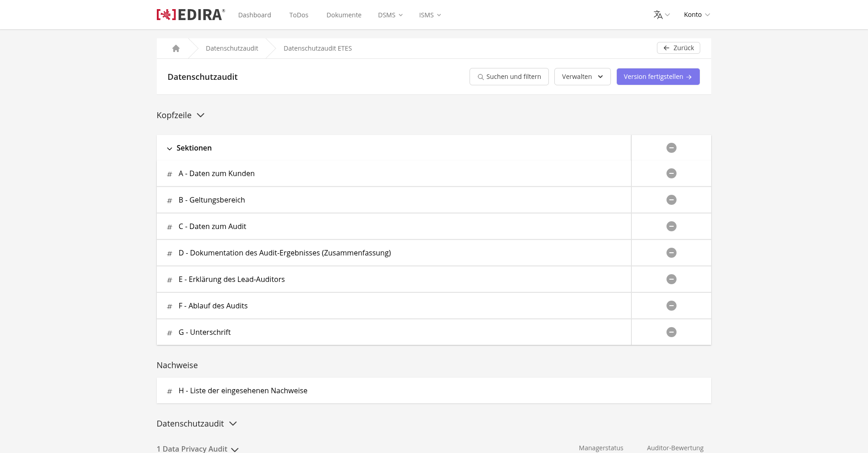Open section B - Geltungsbereich
This screenshot has width=868, height=453.
[212, 200]
